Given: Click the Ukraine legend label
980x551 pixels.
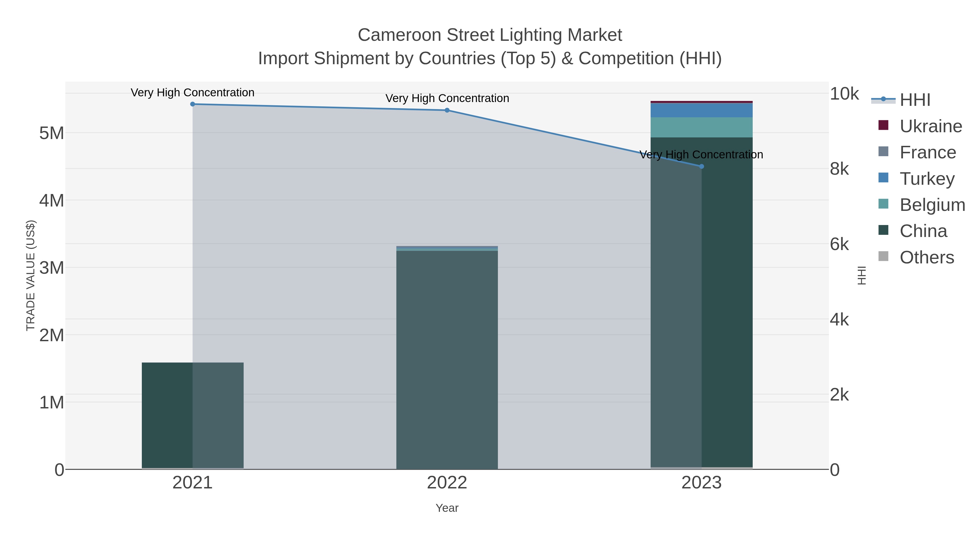Looking at the screenshot, I should 931,126.
